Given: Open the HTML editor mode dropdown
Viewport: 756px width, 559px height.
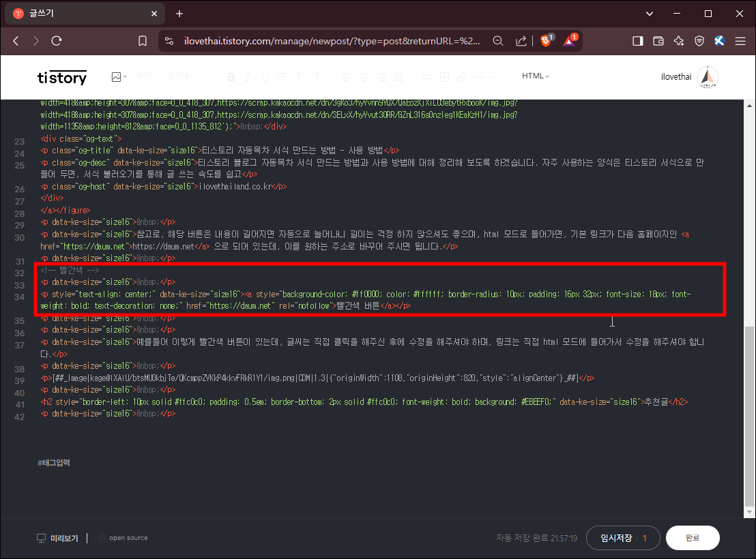Looking at the screenshot, I should click(535, 76).
